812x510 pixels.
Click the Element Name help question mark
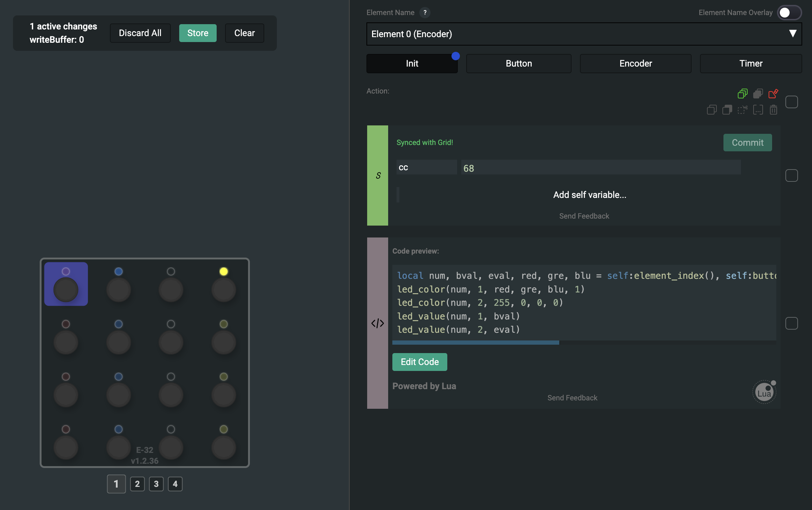[425, 13]
